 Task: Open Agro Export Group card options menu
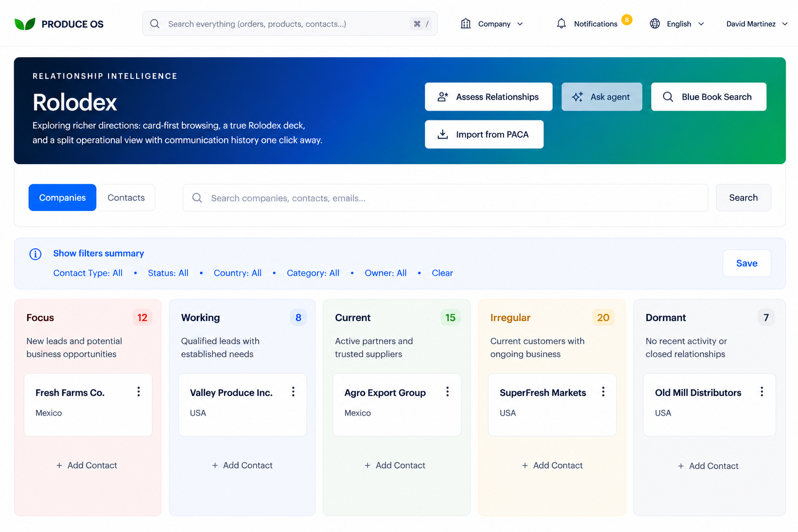(447, 392)
